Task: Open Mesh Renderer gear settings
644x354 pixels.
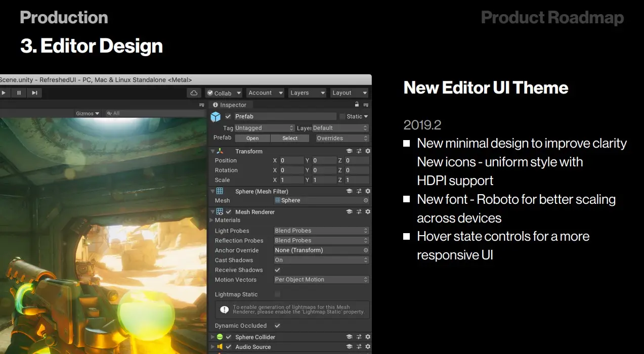Action: coord(368,212)
